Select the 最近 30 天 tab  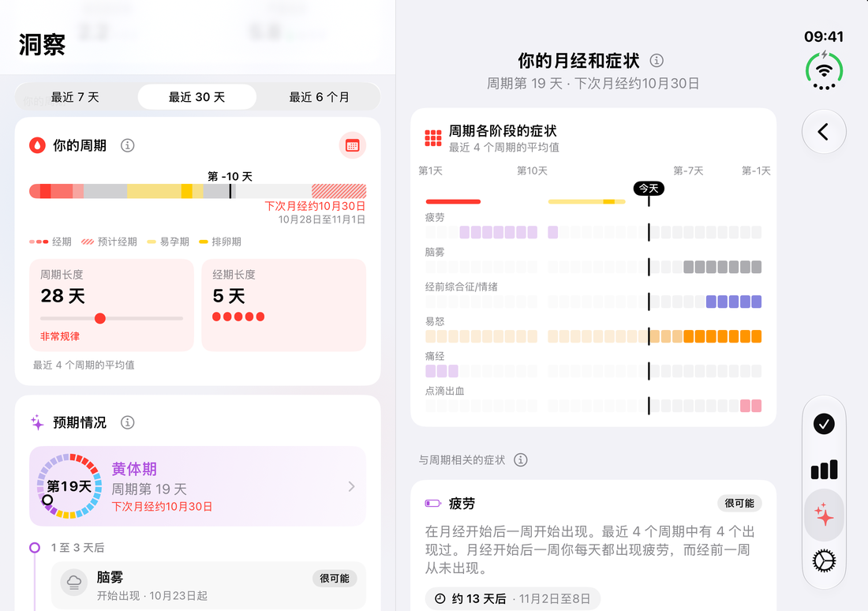click(x=197, y=97)
